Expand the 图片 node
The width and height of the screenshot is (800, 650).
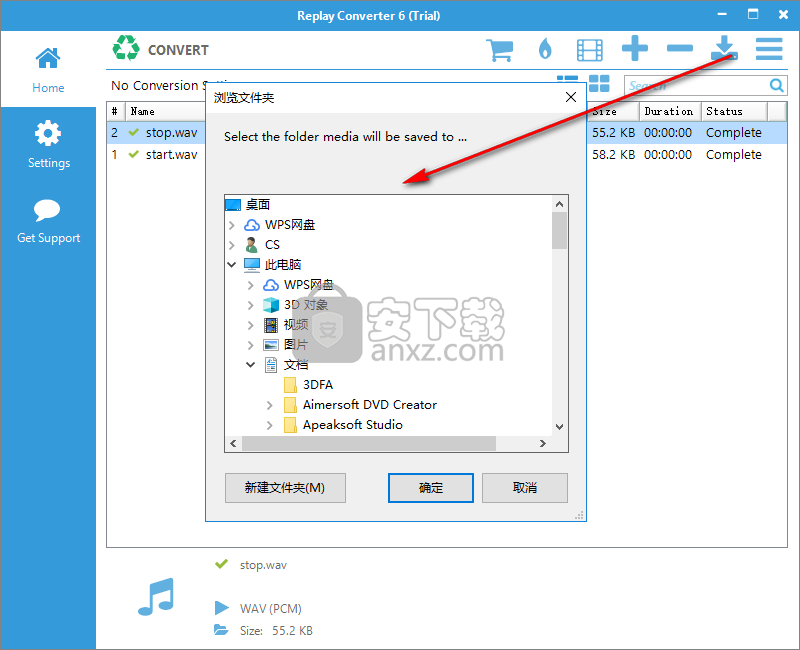pos(251,345)
